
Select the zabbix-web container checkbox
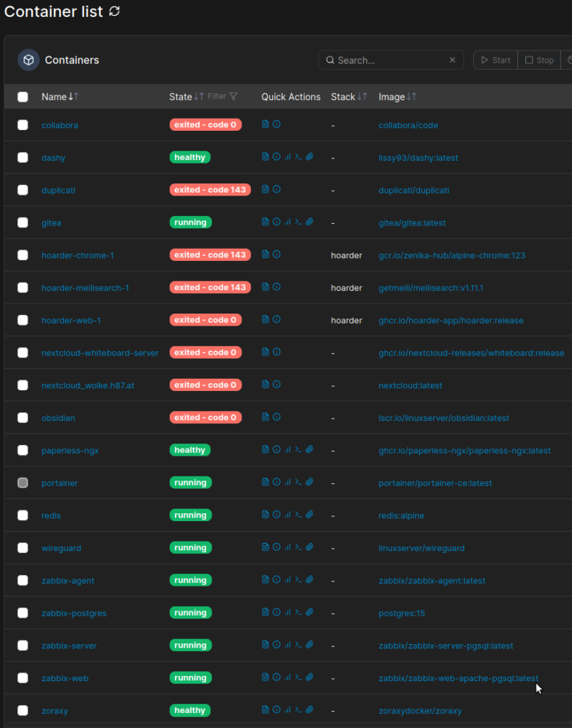coord(23,678)
